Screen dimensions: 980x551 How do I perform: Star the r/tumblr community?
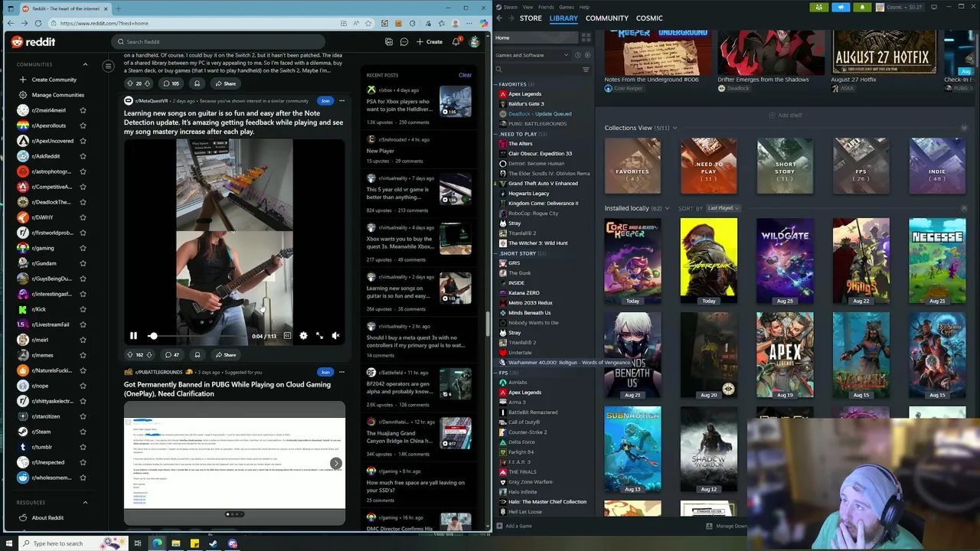[x=83, y=447]
